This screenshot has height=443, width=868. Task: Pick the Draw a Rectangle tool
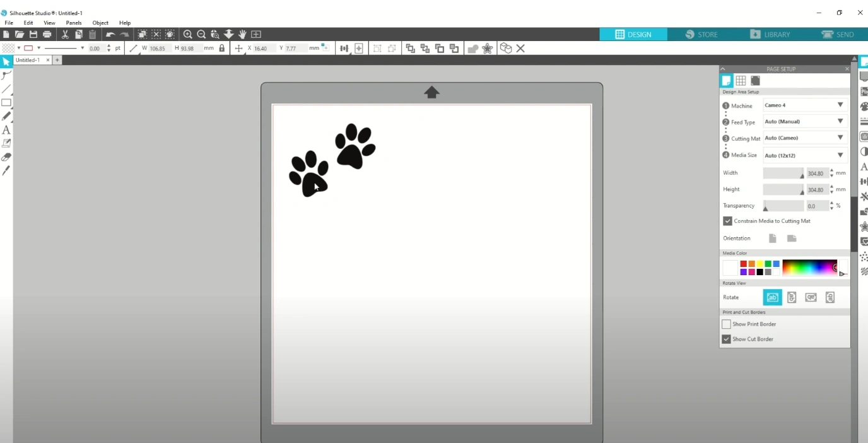pyautogui.click(x=6, y=103)
